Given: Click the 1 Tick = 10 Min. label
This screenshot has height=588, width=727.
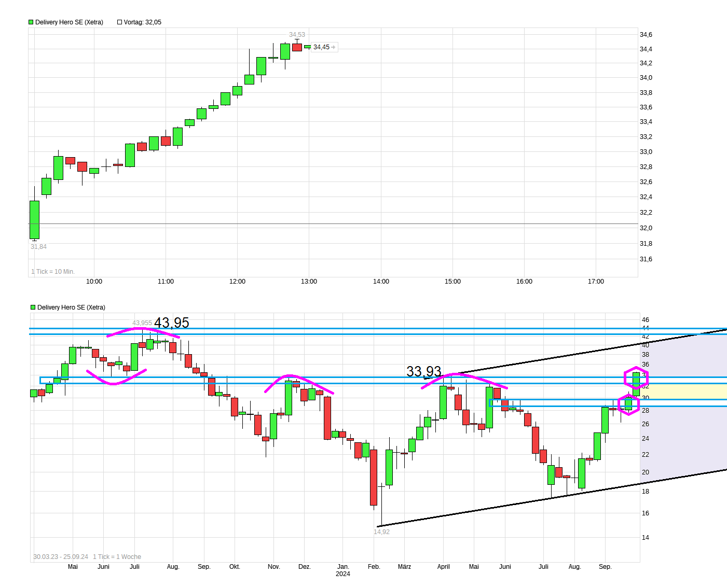Looking at the screenshot, I should [52, 271].
